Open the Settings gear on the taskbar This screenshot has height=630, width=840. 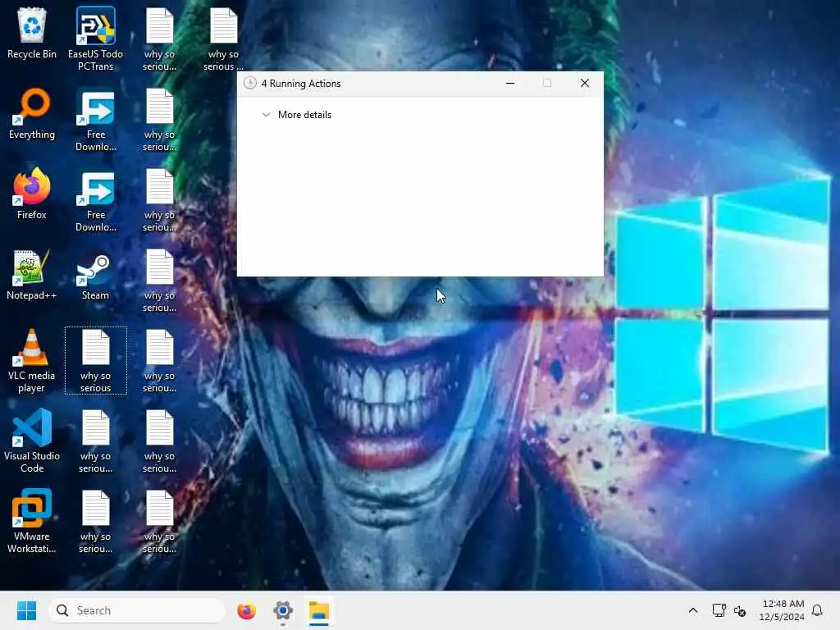(x=283, y=610)
